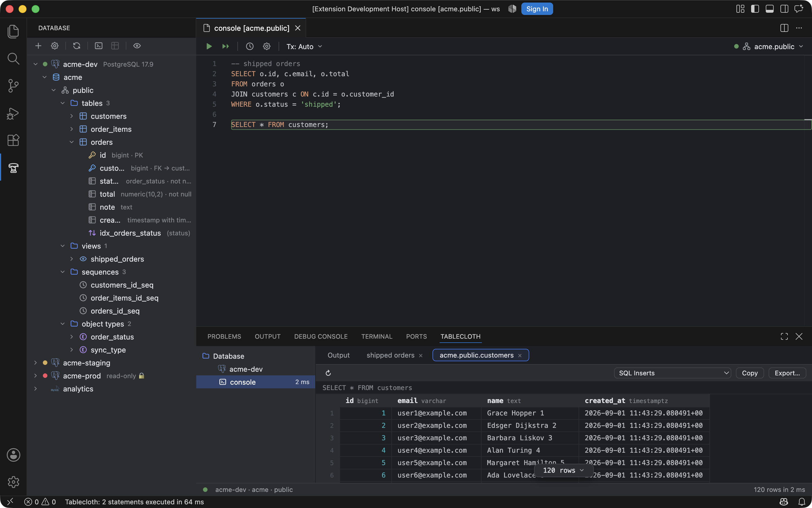Viewport: 812px width, 508px height.
Task: Open the 120 rows page size dropdown
Action: pos(564,470)
